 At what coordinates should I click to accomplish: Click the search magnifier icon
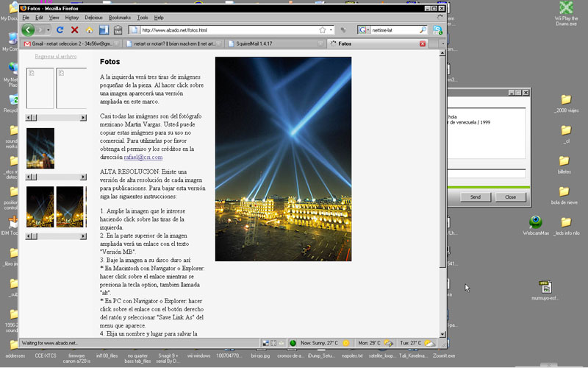[423, 30]
